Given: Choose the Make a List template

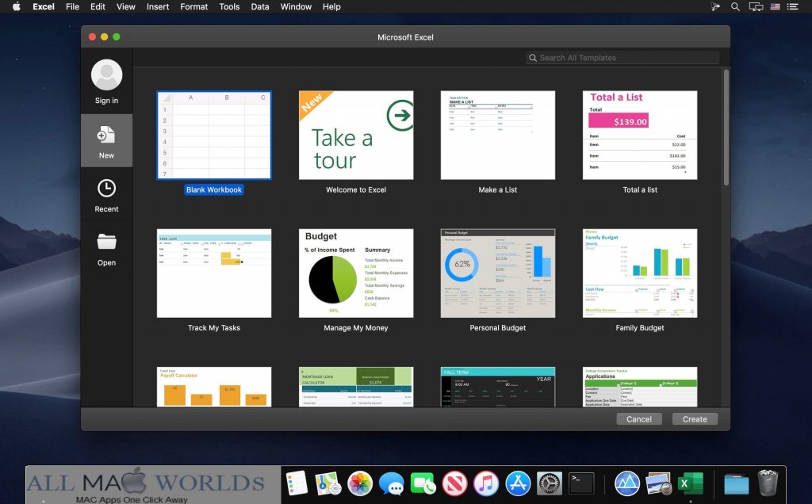Looking at the screenshot, I should [x=498, y=136].
